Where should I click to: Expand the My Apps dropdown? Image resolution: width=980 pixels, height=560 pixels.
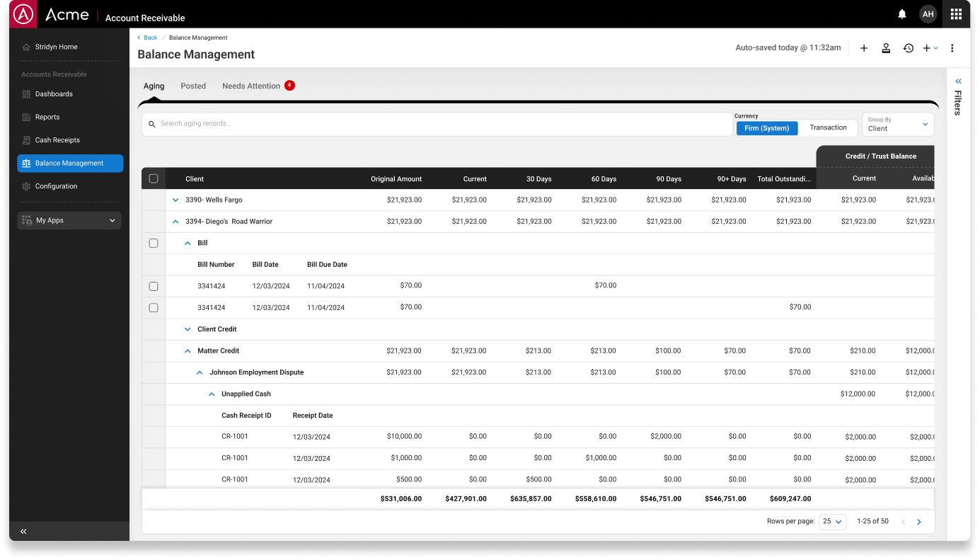point(69,221)
